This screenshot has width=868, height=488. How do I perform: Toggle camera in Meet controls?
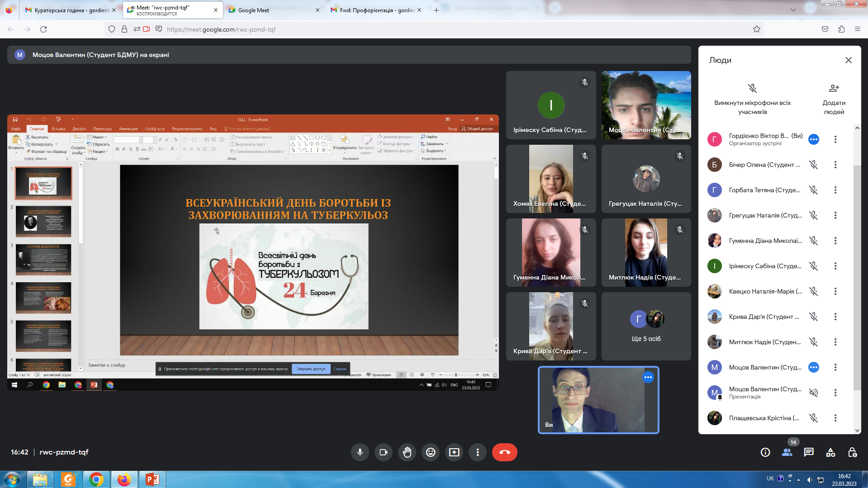pyautogui.click(x=384, y=452)
